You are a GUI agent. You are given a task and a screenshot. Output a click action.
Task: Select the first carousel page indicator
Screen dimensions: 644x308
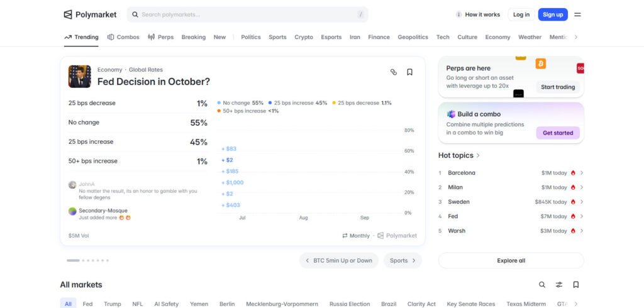tap(73, 260)
